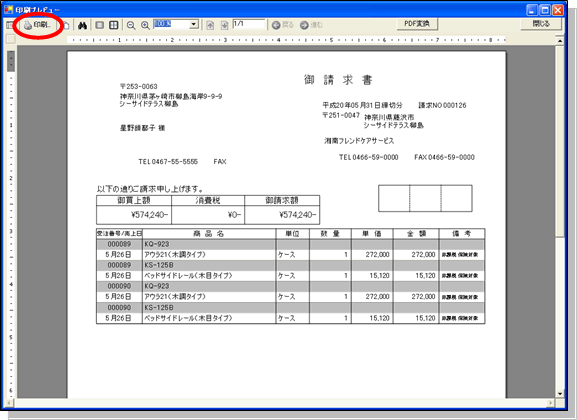Click the print preview window title bar icon
577x420 pixels.
click(8, 9)
